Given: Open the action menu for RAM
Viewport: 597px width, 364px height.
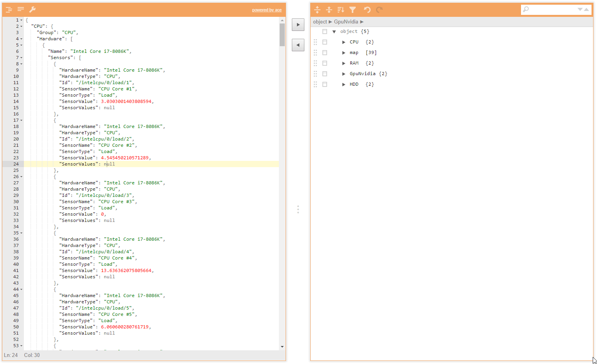Looking at the screenshot, I should pos(325,63).
